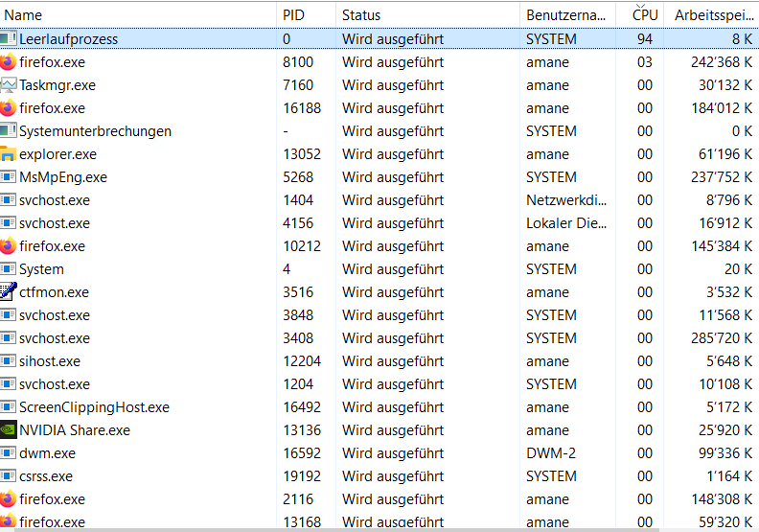
Task: Click the Taskmgr.exe icon
Action: [x=9, y=84]
